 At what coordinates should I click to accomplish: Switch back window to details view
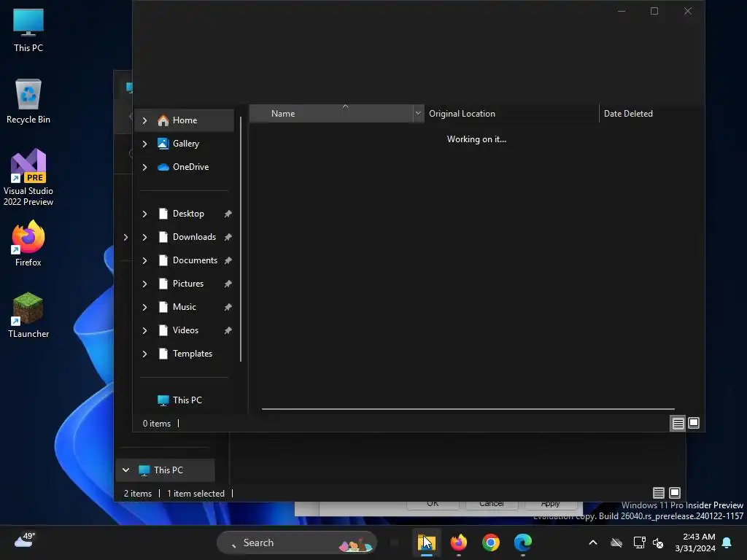(x=659, y=493)
